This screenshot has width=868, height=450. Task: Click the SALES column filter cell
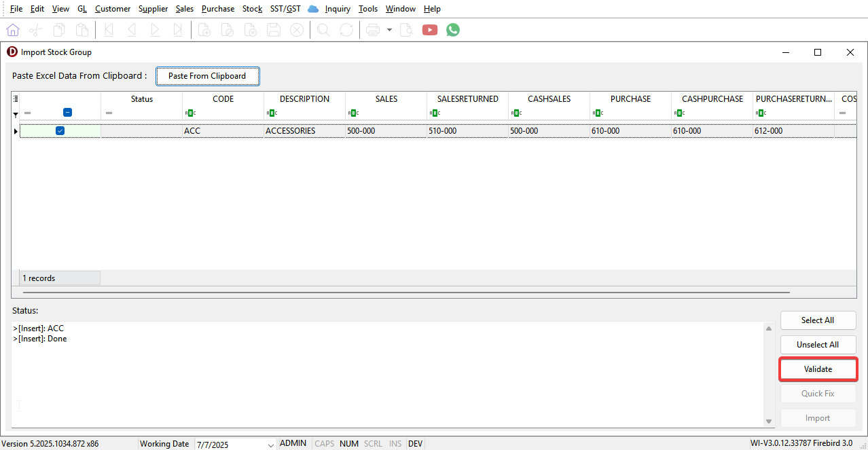(x=386, y=113)
